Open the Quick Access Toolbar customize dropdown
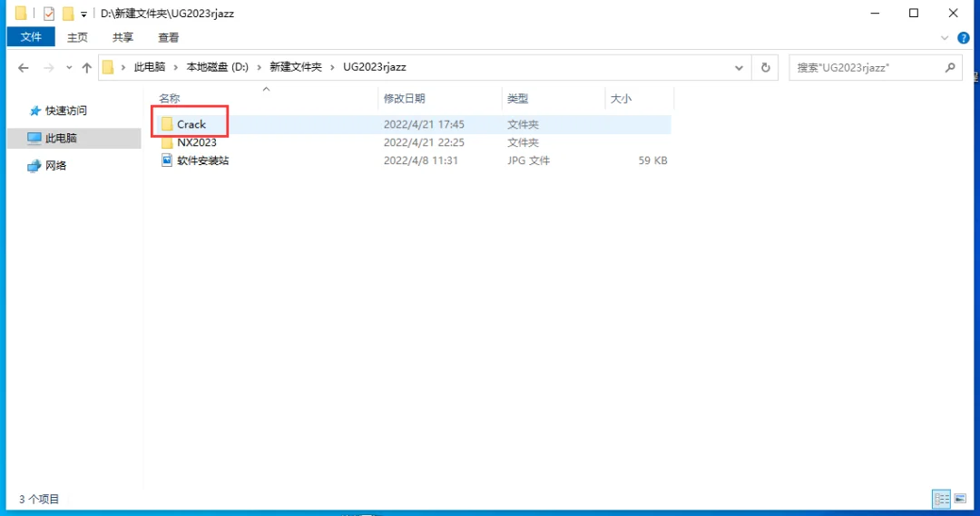Viewport: 980px width, 516px height. pyautogui.click(x=83, y=14)
